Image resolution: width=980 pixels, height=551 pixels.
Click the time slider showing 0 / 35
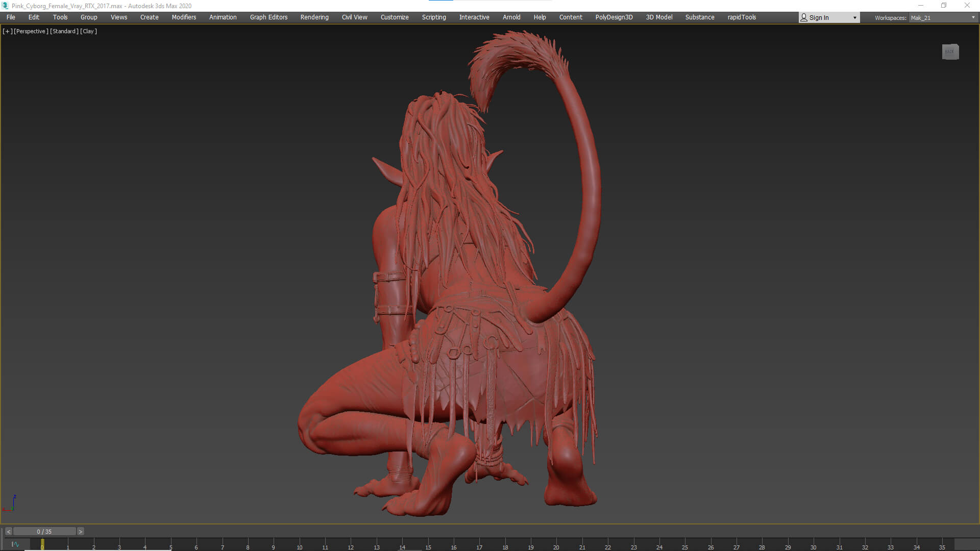click(x=44, y=532)
